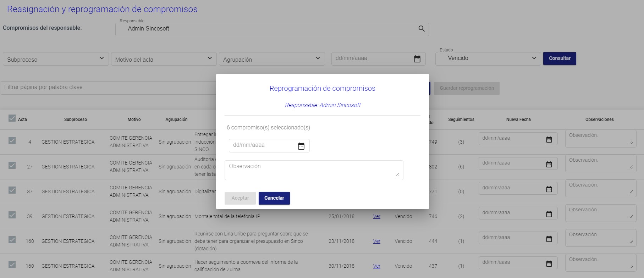This screenshot has height=278, width=644.
Task: Click Guardar reprogramación button
Action: tap(467, 88)
